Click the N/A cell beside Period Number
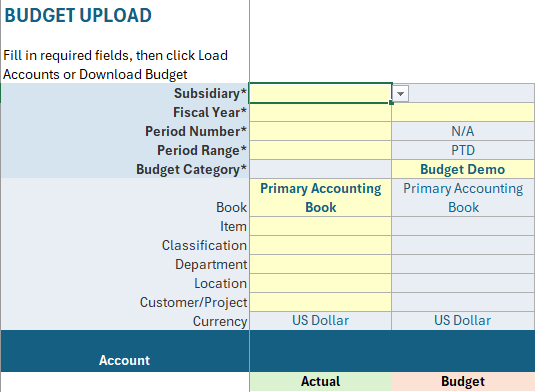Viewport: 537px width, 392px height. click(x=463, y=131)
